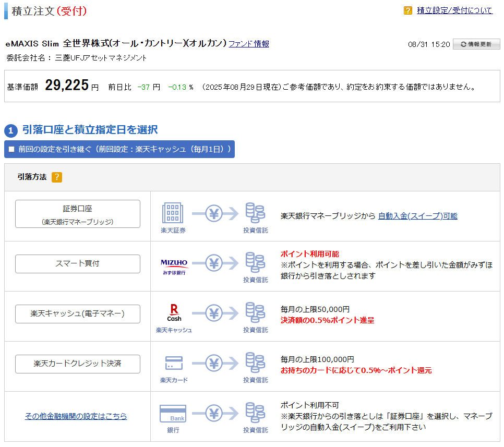The height and width of the screenshot is (447, 504).
Task: Click the 毎月の上限50,000円 text
Action: click(315, 309)
